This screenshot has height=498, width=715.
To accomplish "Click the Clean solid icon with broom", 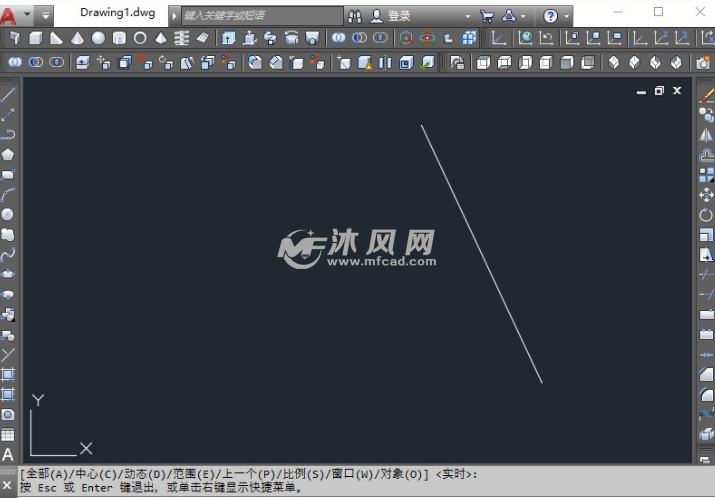I will click(x=365, y=62).
